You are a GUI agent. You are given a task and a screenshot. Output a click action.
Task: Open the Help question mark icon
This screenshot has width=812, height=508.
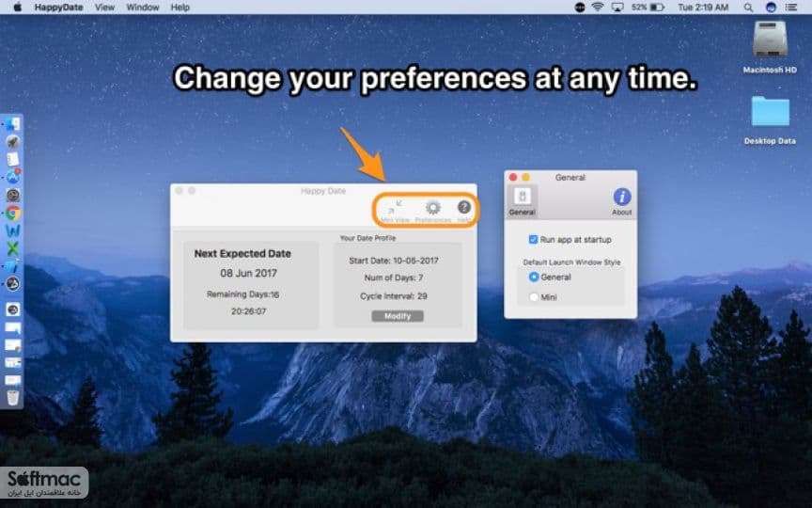464,207
